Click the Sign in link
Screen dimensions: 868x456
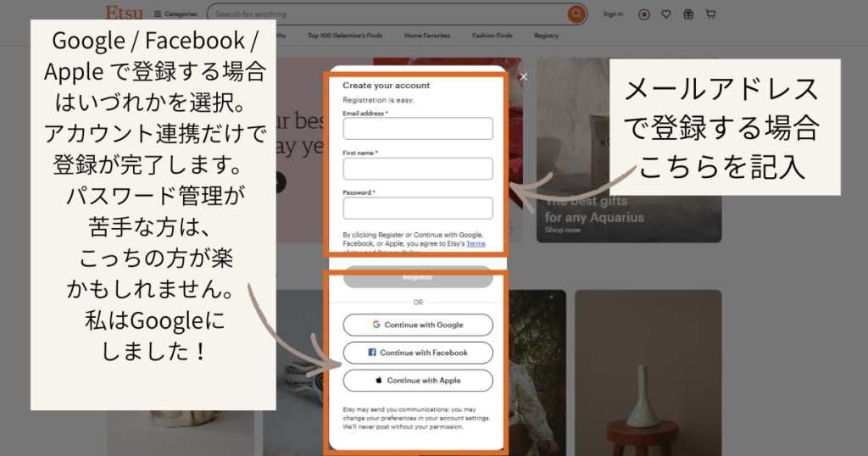tap(613, 14)
